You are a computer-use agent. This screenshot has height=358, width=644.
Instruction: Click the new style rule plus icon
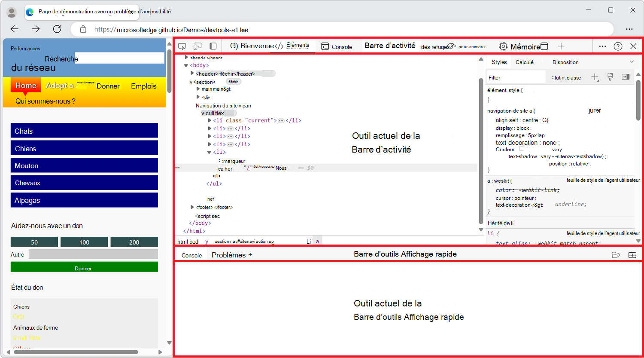tap(594, 76)
